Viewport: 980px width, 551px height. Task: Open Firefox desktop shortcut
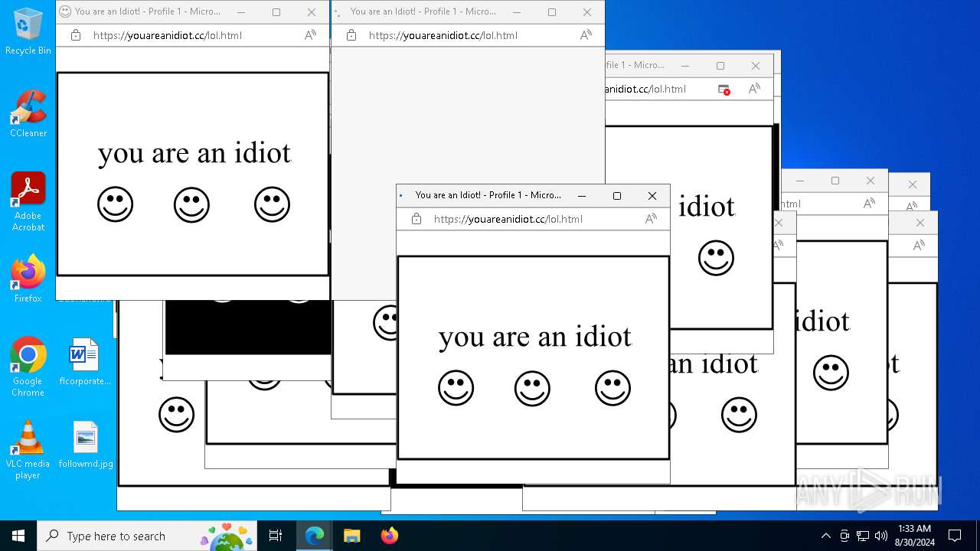pos(28,279)
